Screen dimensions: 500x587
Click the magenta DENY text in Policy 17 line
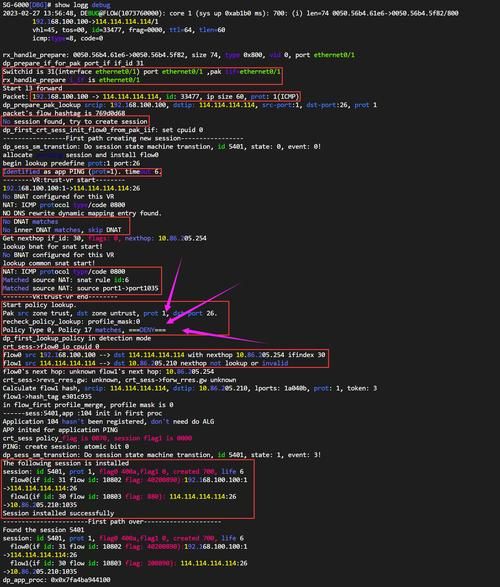147,330
